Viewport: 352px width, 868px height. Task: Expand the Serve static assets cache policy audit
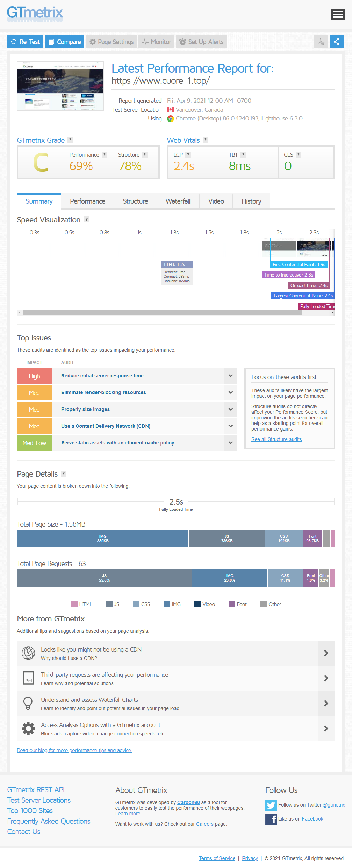[230, 443]
